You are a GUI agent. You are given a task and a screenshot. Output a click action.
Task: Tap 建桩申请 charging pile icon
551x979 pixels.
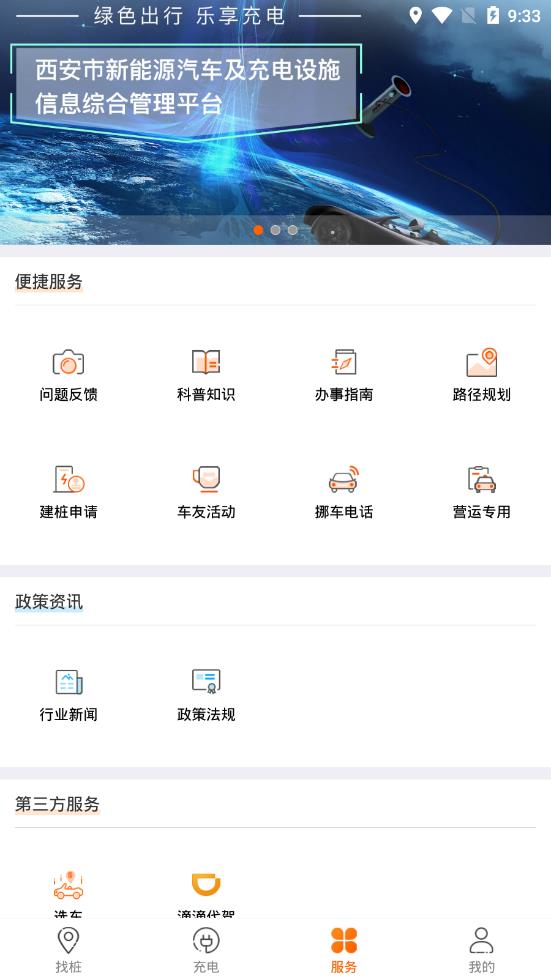[x=69, y=480]
